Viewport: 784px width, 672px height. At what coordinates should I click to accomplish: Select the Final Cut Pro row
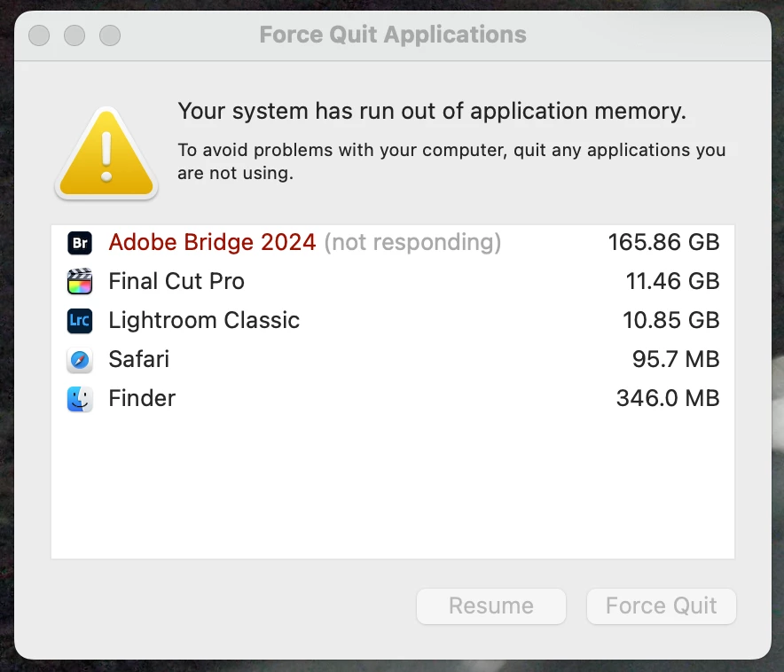tap(176, 282)
